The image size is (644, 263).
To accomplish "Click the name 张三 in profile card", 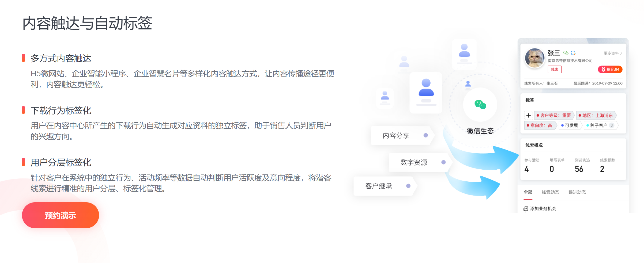I will pyautogui.click(x=554, y=53).
